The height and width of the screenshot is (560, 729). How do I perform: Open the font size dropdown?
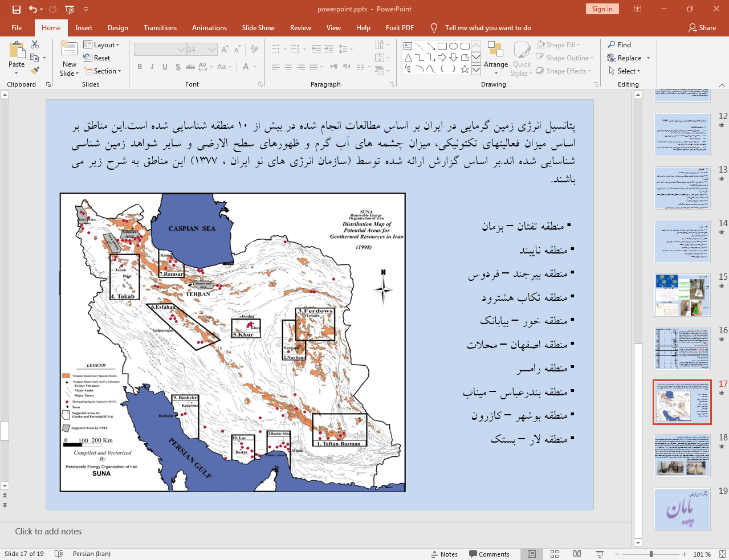(x=212, y=50)
